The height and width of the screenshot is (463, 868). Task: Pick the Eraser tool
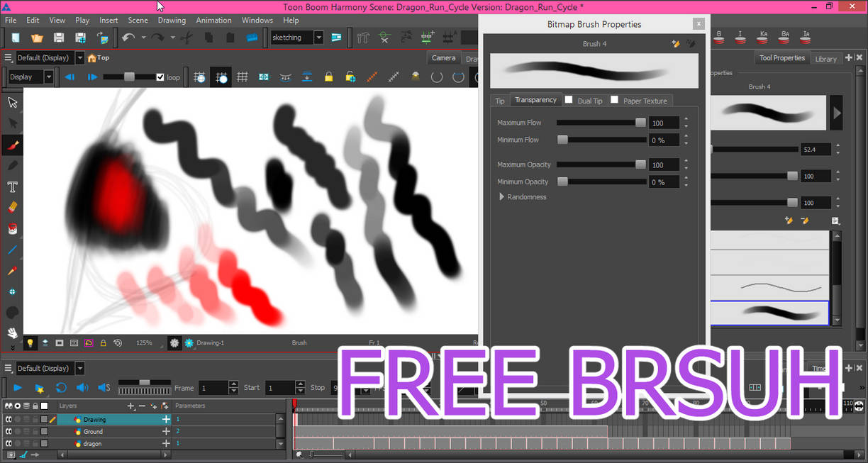click(x=12, y=207)
